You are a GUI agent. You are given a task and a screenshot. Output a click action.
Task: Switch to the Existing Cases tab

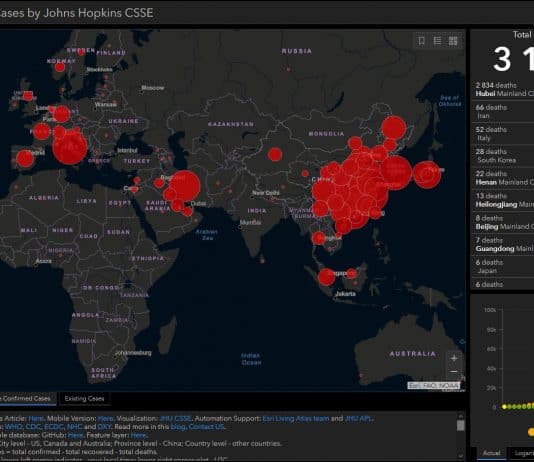point(84,399)
